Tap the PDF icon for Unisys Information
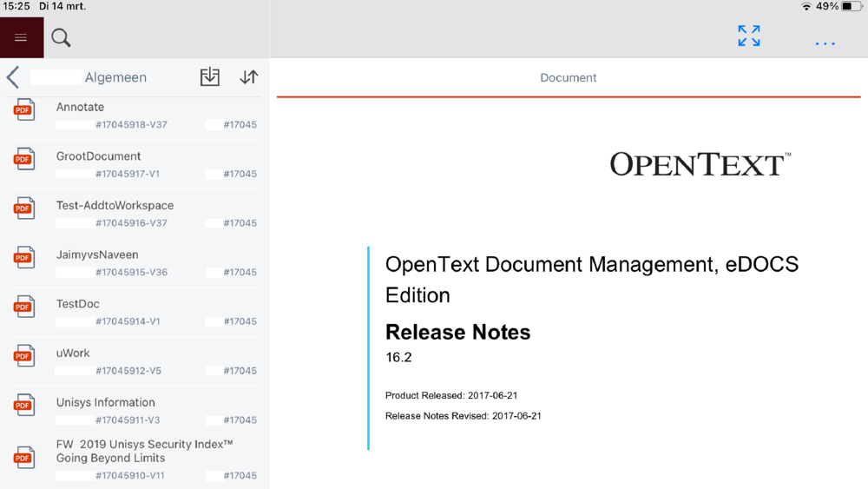 click(23, 406)
